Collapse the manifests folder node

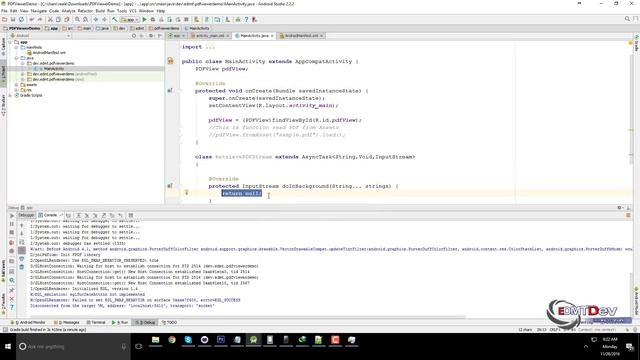(16, 47)
